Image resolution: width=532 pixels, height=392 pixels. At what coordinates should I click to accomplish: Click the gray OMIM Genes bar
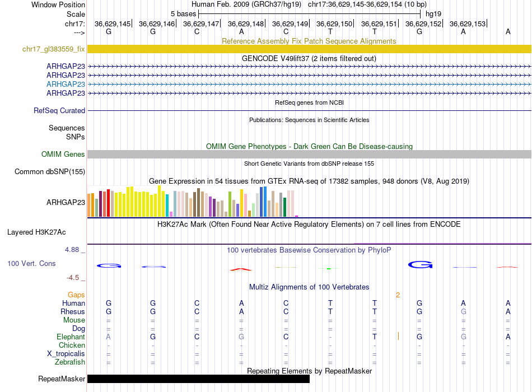(x=309, y=154)
